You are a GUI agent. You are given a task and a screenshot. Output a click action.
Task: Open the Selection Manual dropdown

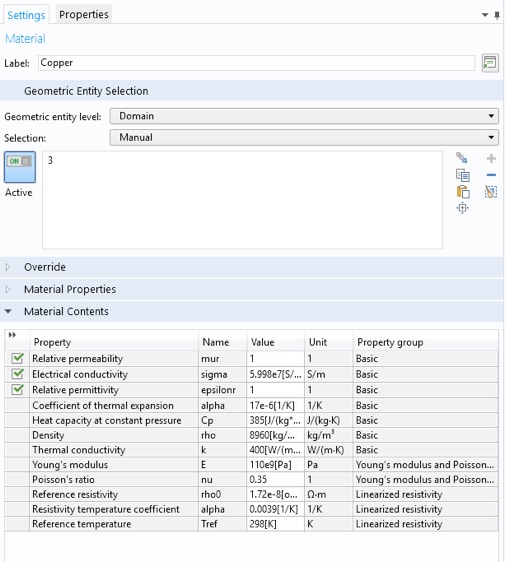click(x=304, y=138)
